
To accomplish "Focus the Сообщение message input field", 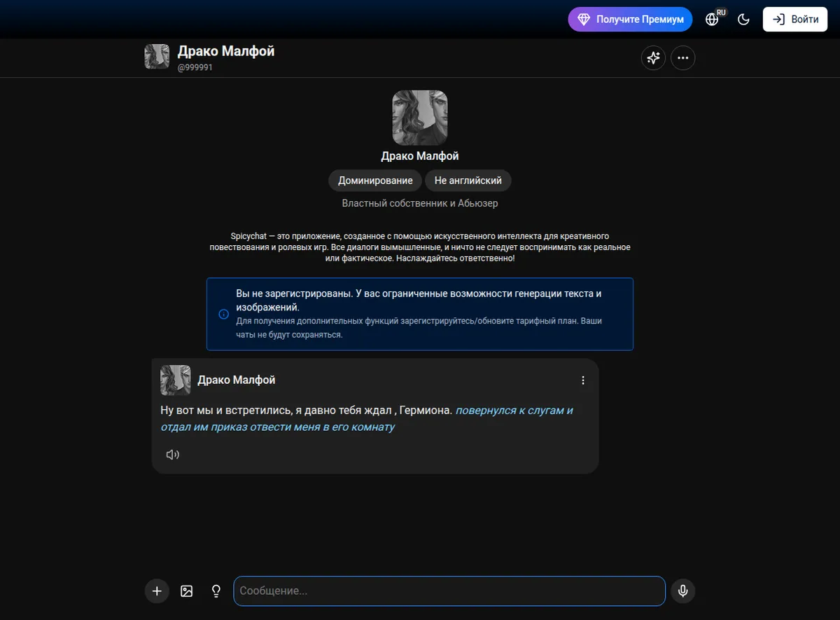I will (449, 591).
